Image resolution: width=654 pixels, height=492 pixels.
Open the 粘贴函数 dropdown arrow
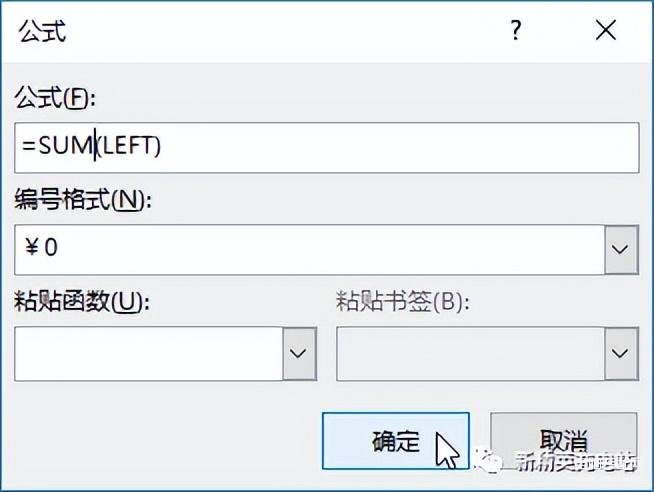(x=299, y=352)
